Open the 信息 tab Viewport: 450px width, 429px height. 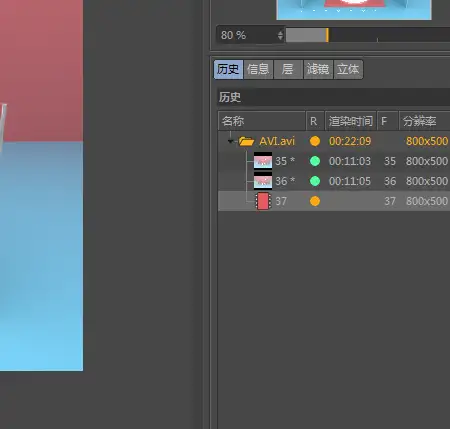(x=258, y=69)
